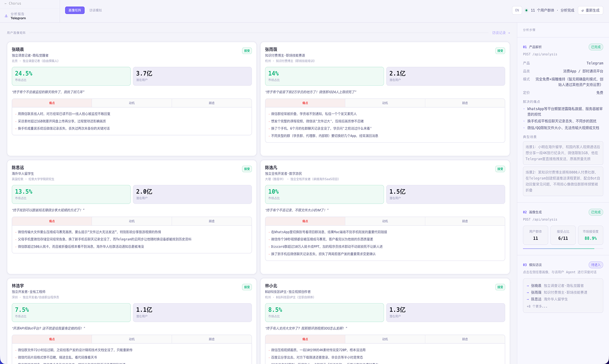Open persona card name 张晓晨
This screenshot has width=609, height=364.
coord(18,49)
